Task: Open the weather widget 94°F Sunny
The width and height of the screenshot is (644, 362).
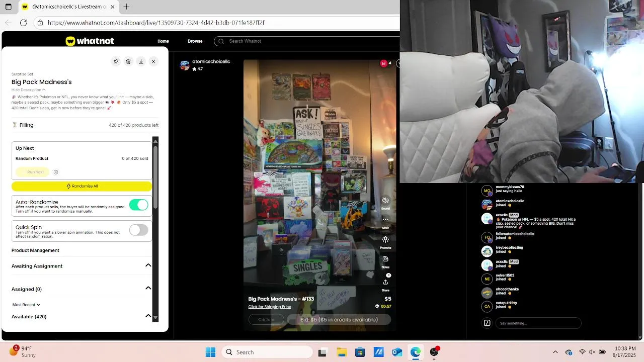Action: tap(23, 352)
